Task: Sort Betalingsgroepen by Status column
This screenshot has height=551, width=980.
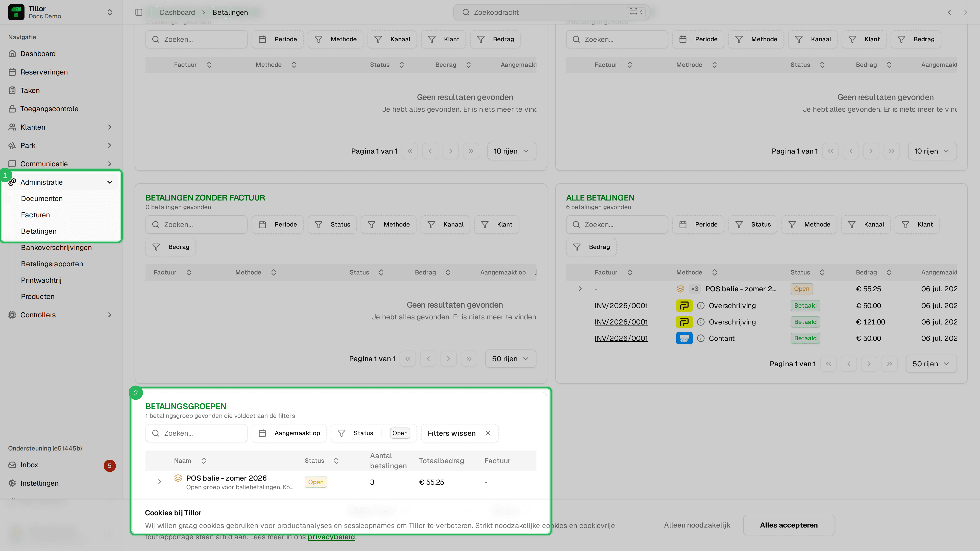Action: pyautogui.click(x=322, y=460)
